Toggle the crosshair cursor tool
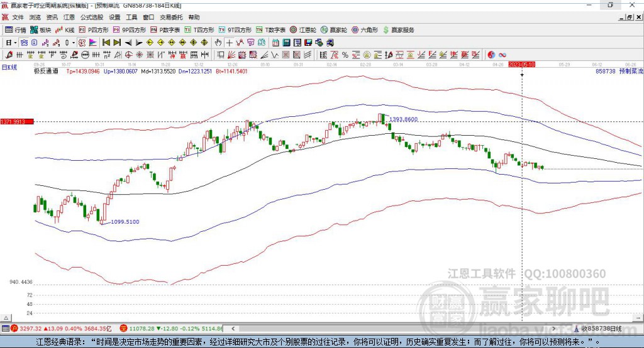This screenshot has height=348, width=644. click(229, 43)
